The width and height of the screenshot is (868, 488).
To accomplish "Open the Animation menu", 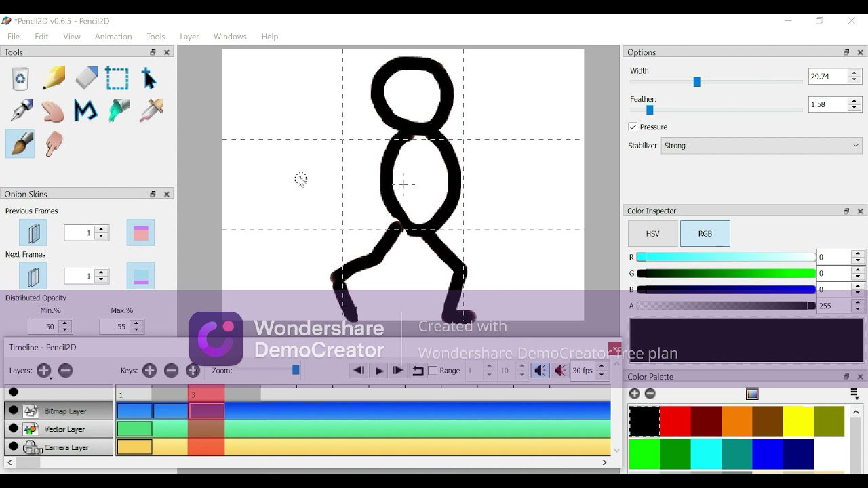I will pos(113,37).
